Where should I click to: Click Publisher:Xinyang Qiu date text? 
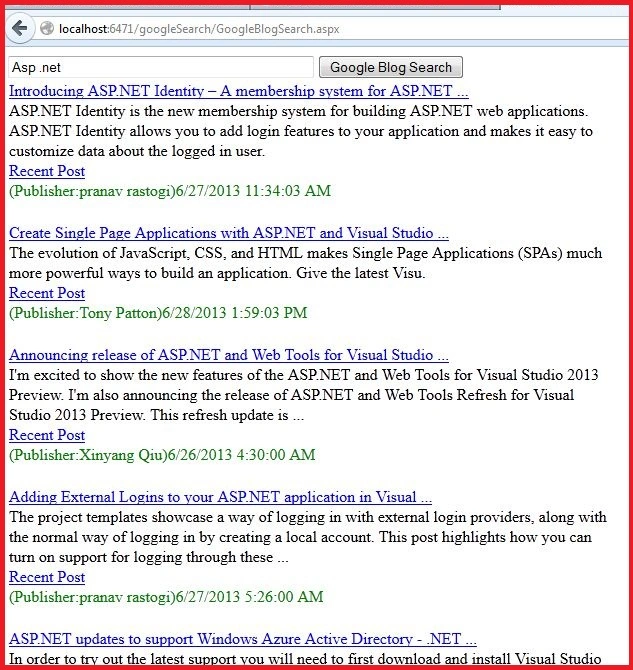162,455
